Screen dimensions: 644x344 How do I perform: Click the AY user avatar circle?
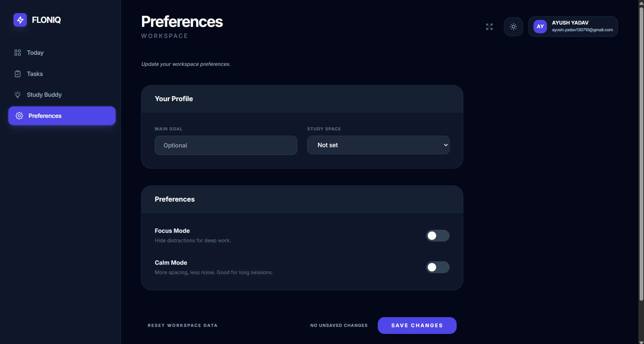(x=540, y=27)
